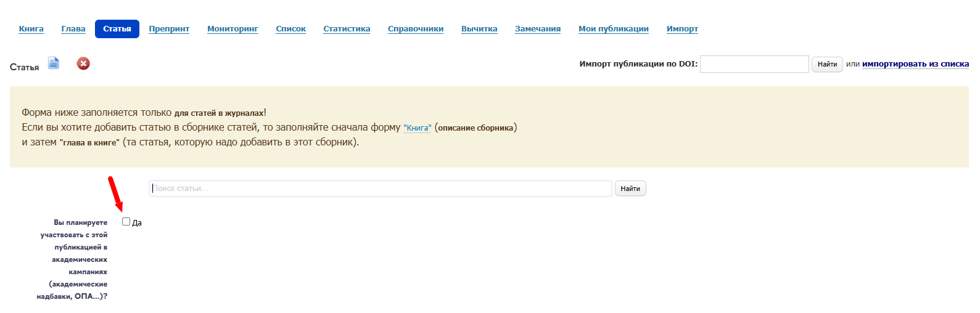
Task: Open the Статистика tab
Action: (347, 29)
